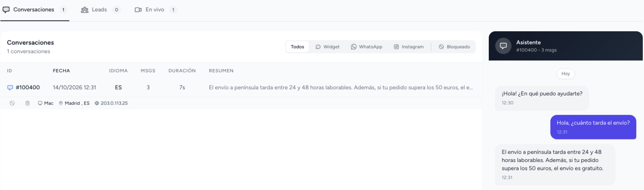
Task: Click the message count 3 cell
Action: (x=148, y=88)
